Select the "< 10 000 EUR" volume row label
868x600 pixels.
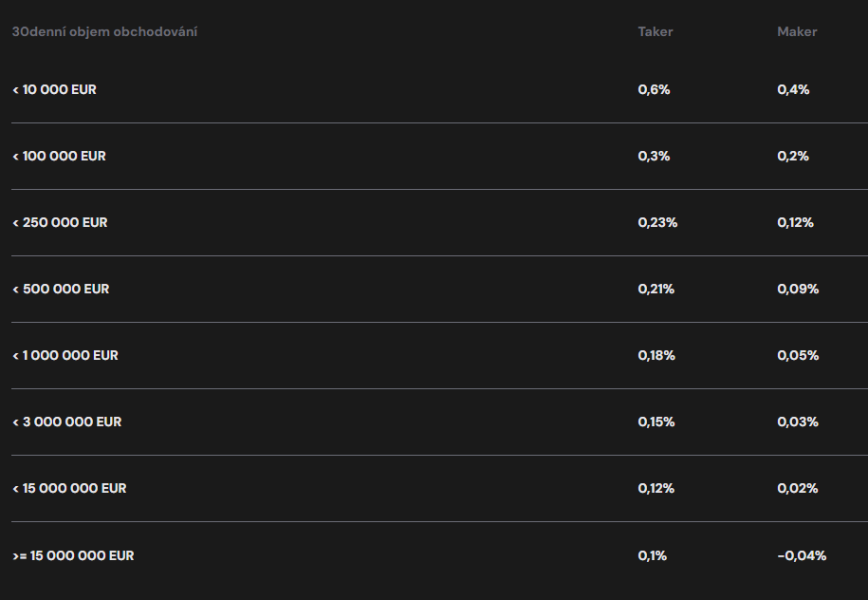[54, 89]
